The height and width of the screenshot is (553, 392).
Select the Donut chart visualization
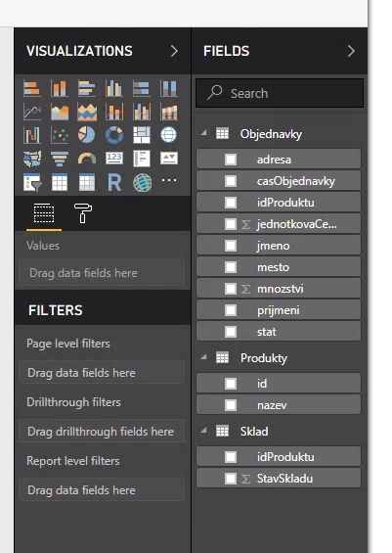click(x=114, y=135)
